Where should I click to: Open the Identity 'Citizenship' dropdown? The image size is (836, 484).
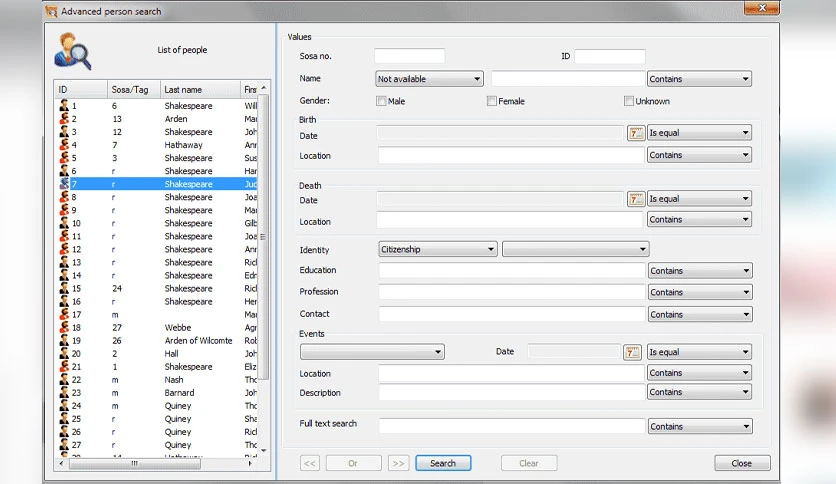[438, 249]
